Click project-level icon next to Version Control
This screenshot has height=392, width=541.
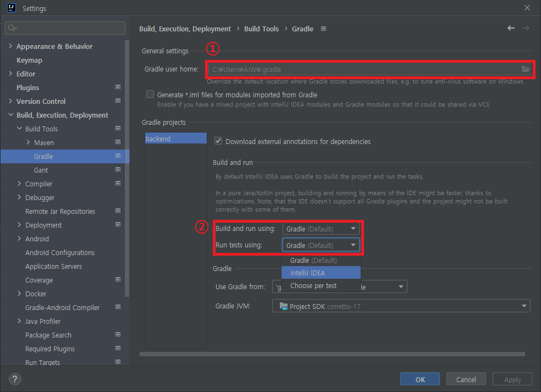[118, 101]
